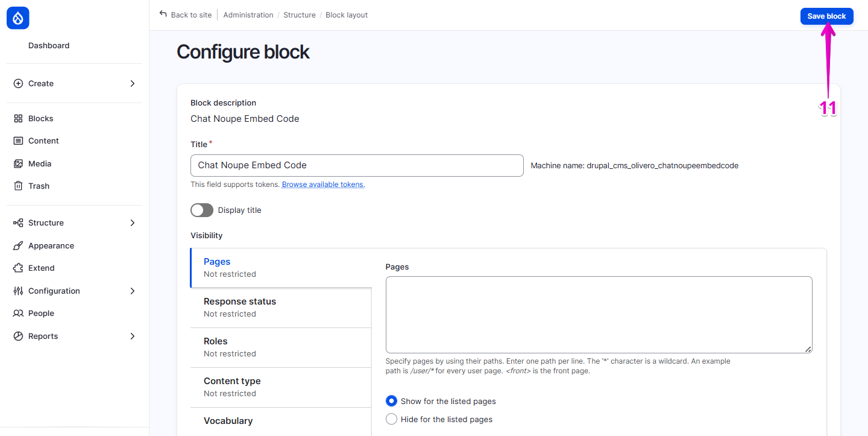This screenshot has height=436, width=868.
Task: Select Hide for the listed pages
Action: click(391, 419)
